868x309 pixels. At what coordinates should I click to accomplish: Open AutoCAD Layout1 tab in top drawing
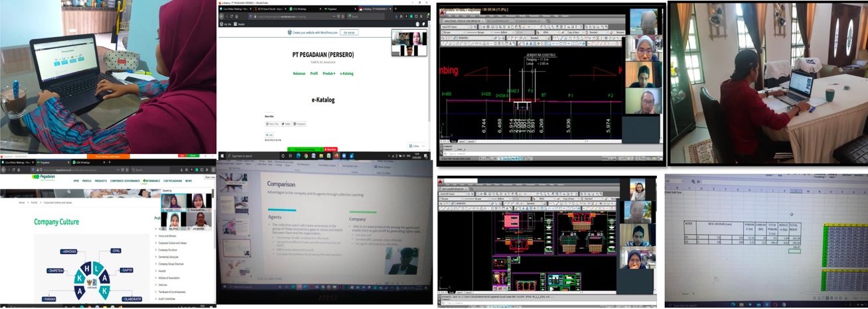coord(462,141)
